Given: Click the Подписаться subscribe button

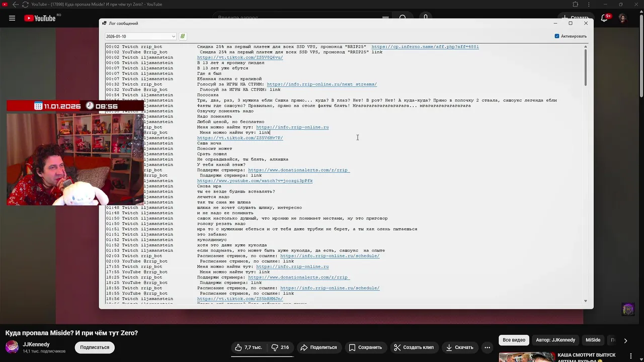Looking at the screenshot, I should click(95, 347).
